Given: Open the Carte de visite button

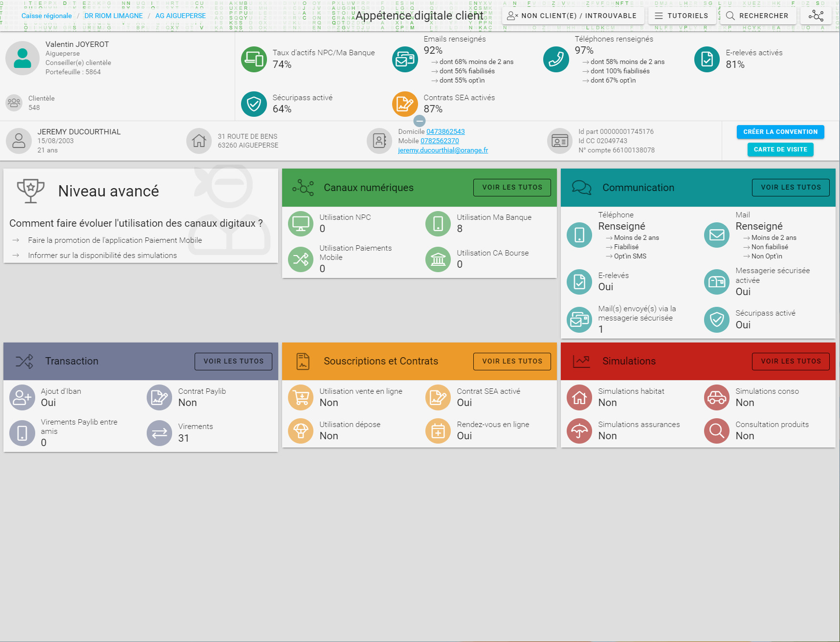Looking at the screenshot, I should click(780, 150).
